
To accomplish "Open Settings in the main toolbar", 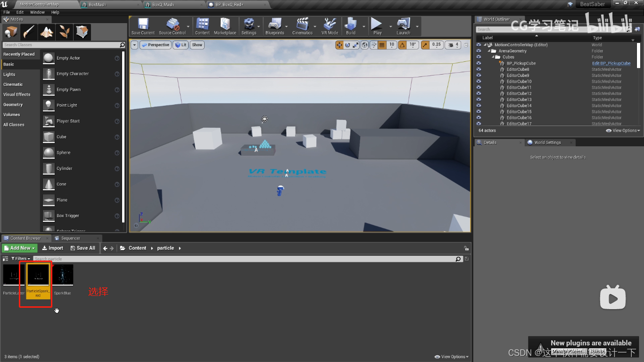I will point(248,26).
